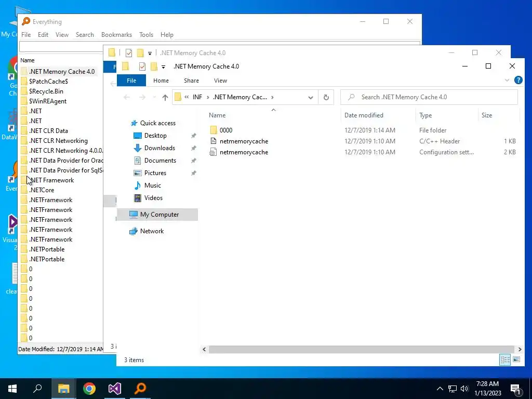Open Music in navigation pane
532x399 pixels.
[152, 185]
